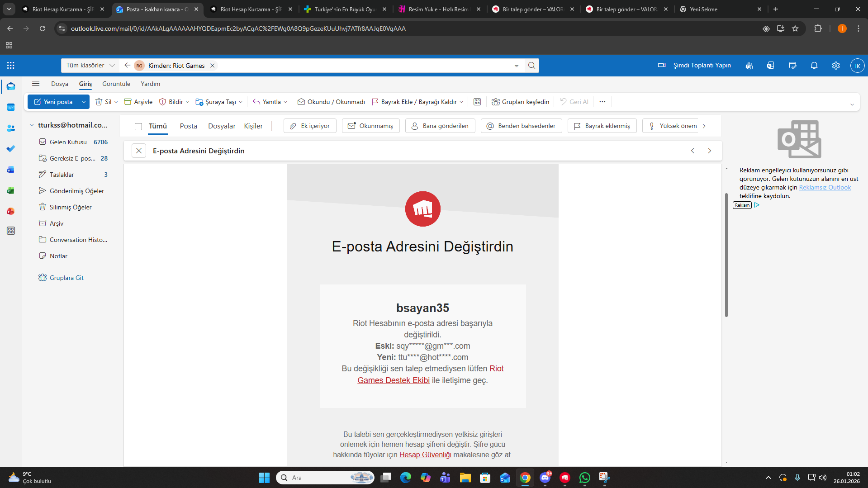Go back from search results
This screenshot has width=868, height=488.
pos(127,66)
